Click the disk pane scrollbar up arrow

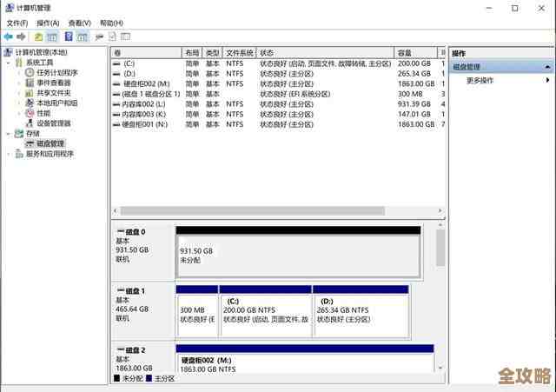coord(440,225)
